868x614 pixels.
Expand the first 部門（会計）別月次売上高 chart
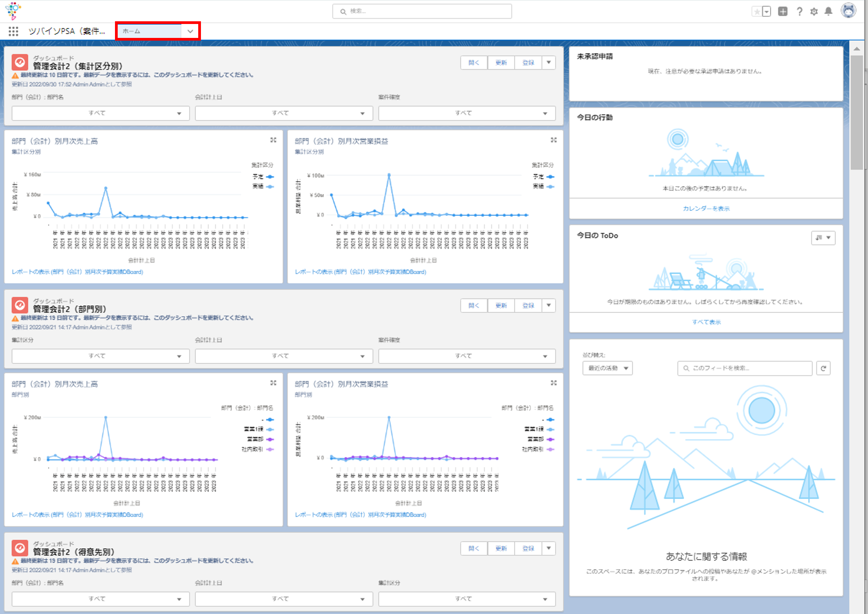(x=273, y=140)
